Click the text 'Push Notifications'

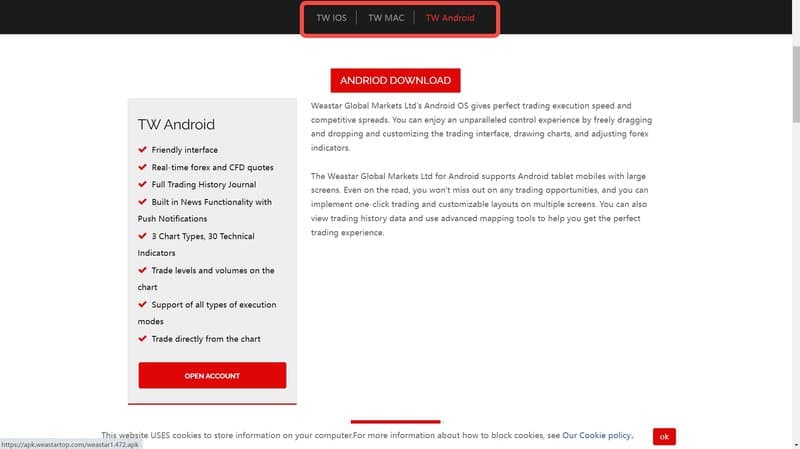click(x=172, y=219)
